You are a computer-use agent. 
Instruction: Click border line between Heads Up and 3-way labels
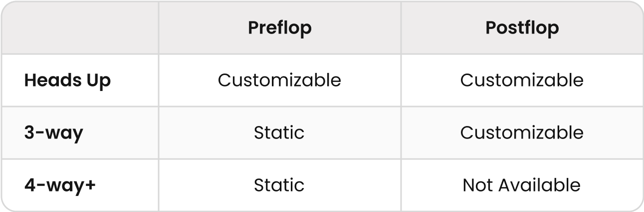point(80,106)
